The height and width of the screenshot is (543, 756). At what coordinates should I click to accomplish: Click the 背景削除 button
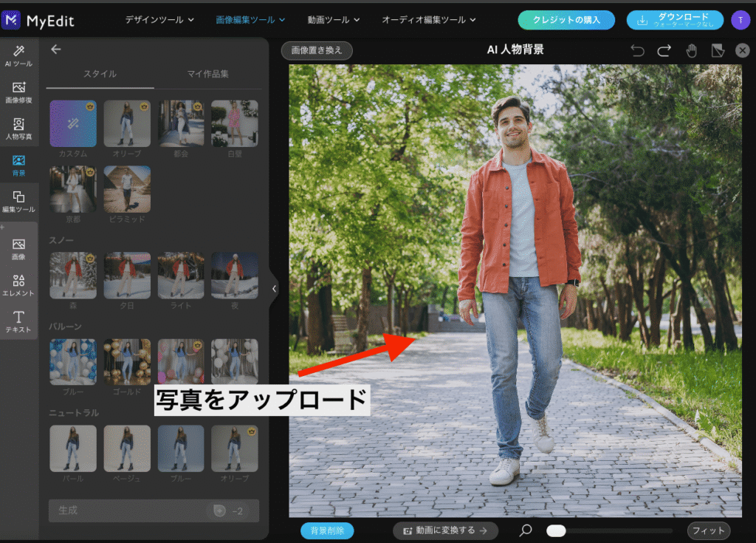[x=327, y=530]
